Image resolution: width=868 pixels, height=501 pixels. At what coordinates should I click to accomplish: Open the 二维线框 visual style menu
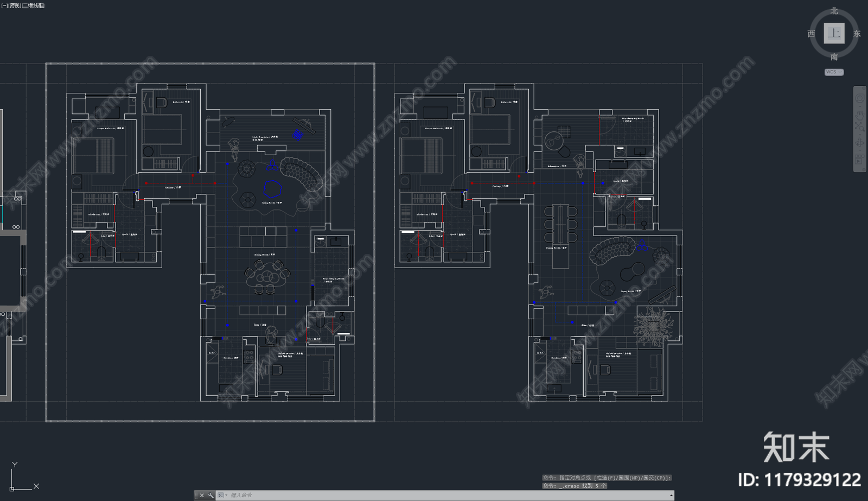(x=34, y=5)
